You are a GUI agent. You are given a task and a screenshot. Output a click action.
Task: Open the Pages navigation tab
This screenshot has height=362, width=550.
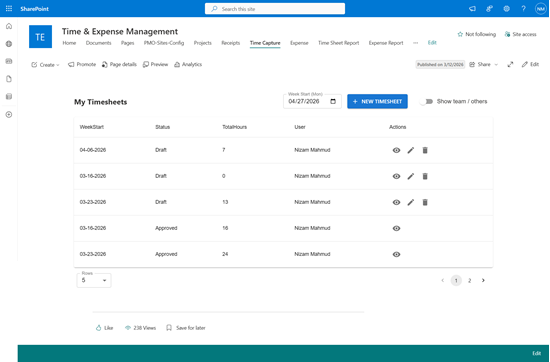(x=127, y=43)
